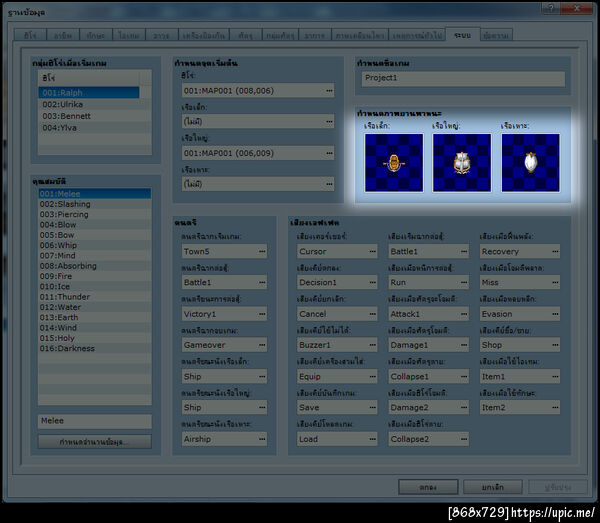Select element 009:Fire

click(x=95, y=276)
